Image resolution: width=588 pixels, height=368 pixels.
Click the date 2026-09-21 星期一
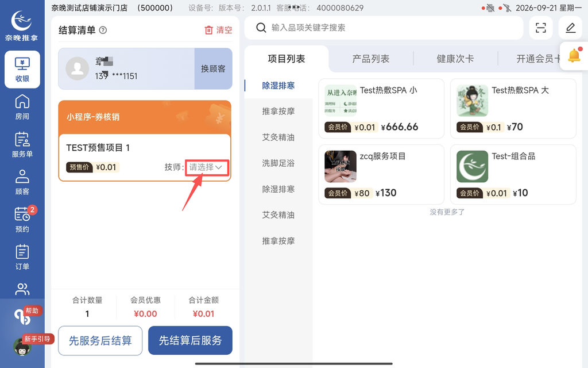click(548, 8)
